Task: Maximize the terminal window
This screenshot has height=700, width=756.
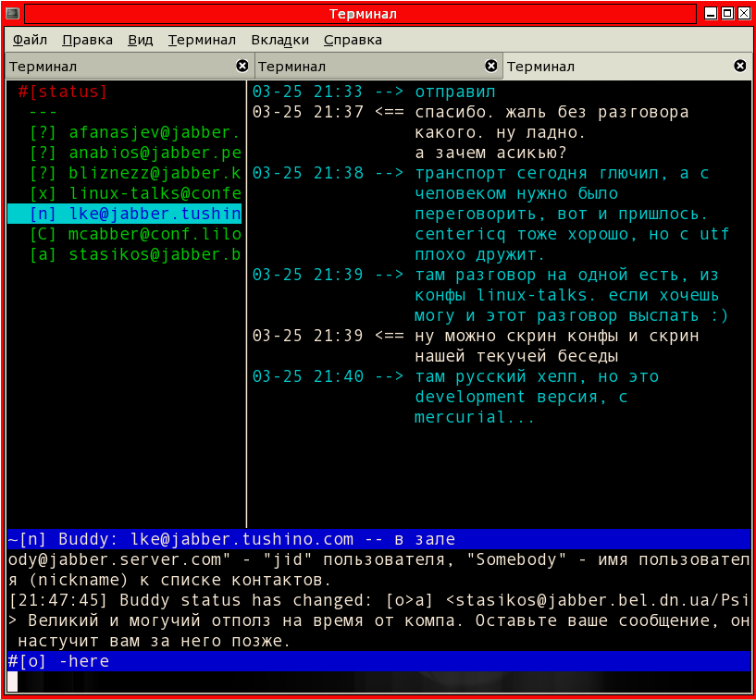Action: (726, 13)
